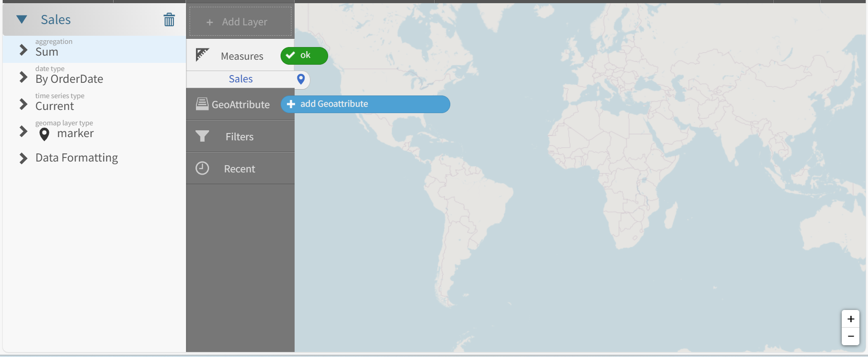868x357 pixels.
Task: Expand the date type chevron
Action: click(24, 77)
